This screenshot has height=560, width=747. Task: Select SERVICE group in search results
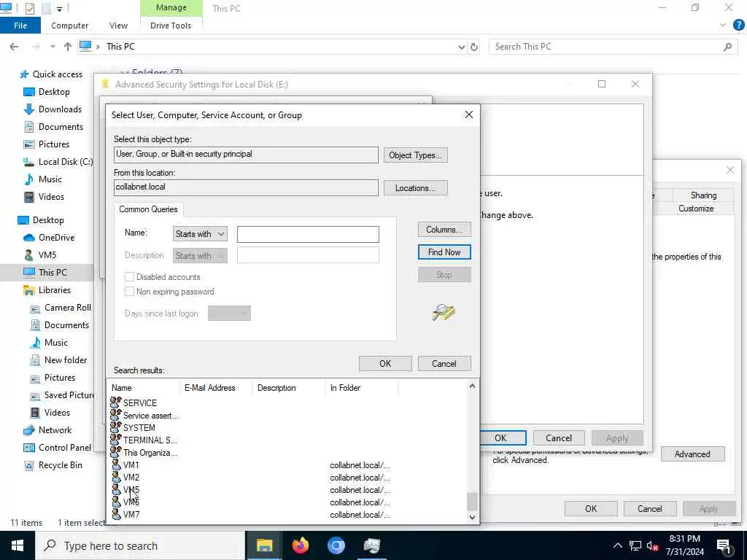[x=139, y=402]
